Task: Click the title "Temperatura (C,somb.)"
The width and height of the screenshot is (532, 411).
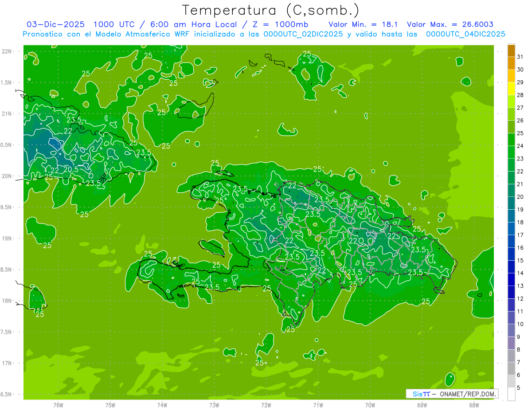Action: 271,10
